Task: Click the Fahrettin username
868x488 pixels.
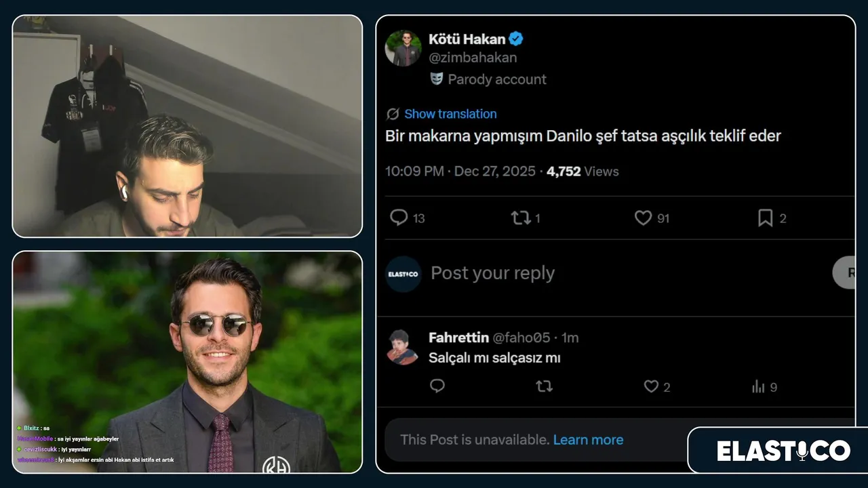Action: pos(458,338)
